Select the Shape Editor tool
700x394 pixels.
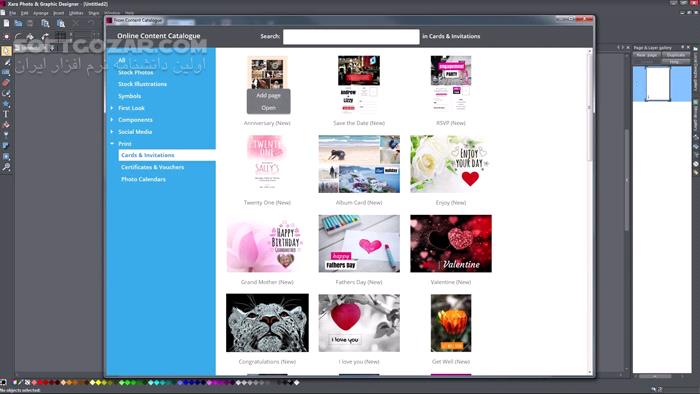click(6, 94)
